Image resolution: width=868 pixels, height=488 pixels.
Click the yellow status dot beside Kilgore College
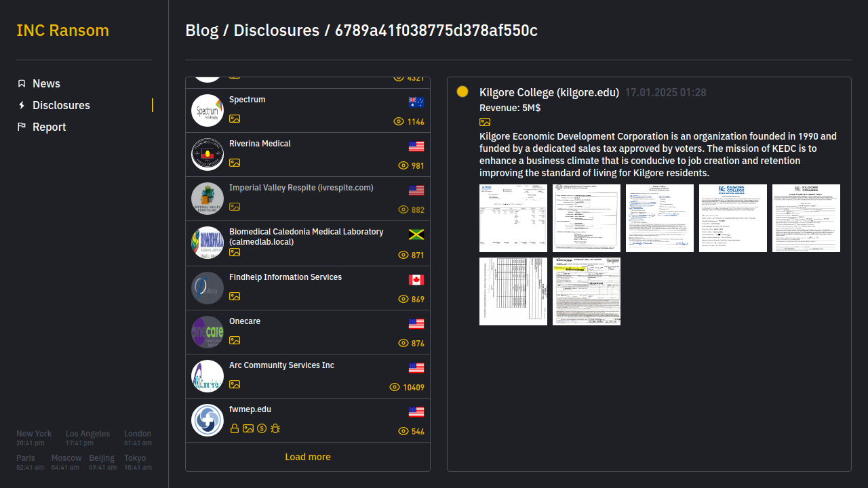point(462,91)
